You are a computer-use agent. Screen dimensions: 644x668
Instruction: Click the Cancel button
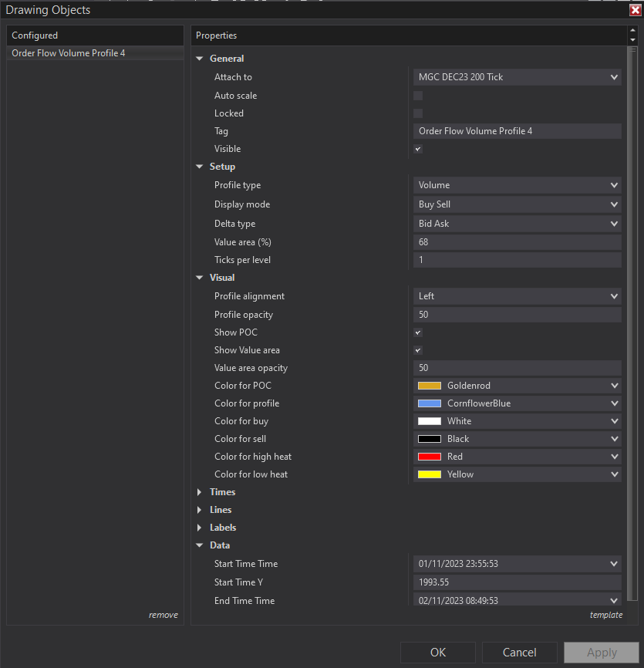point(520,653)
